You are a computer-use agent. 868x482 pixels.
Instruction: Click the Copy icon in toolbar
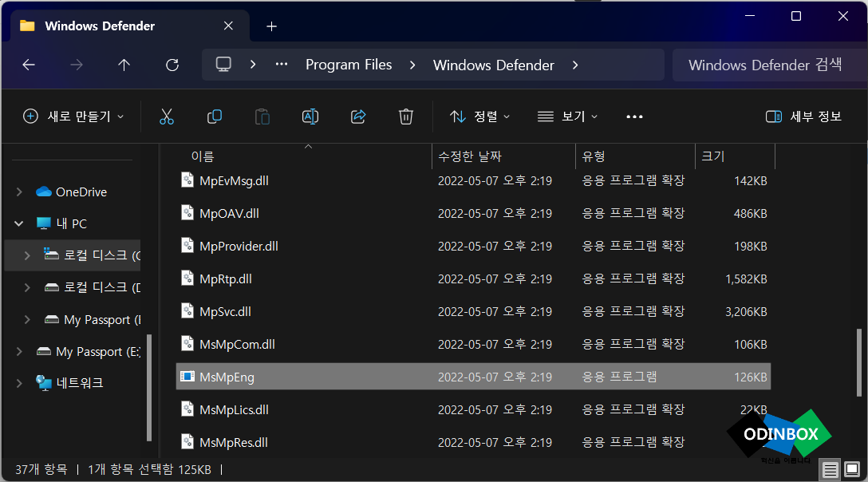coord(215,117)
